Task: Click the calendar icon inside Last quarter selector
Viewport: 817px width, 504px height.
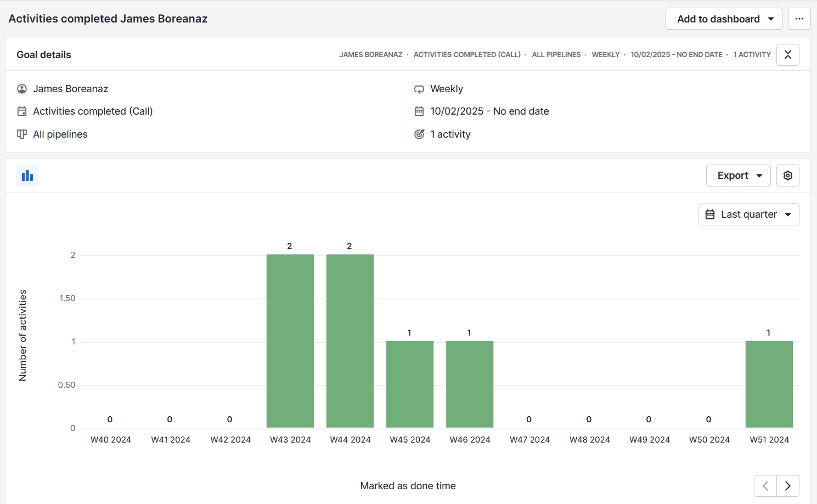Action: (711, 214)
